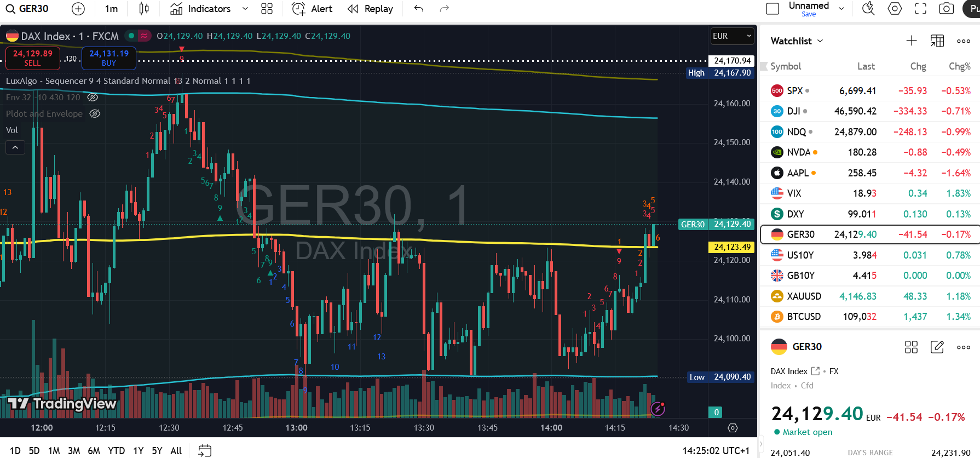
Task: Show All available chart history
Action: (176, 451)
